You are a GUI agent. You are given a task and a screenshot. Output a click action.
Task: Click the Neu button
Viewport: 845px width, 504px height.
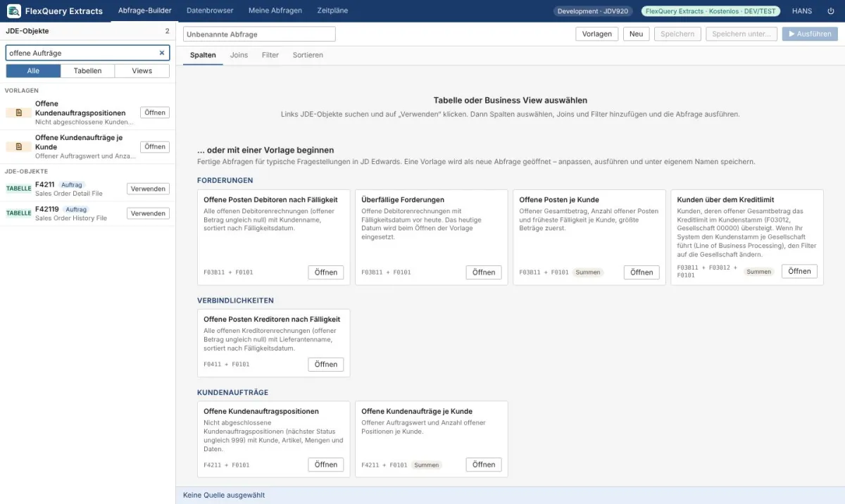click(x=636, y=34)
